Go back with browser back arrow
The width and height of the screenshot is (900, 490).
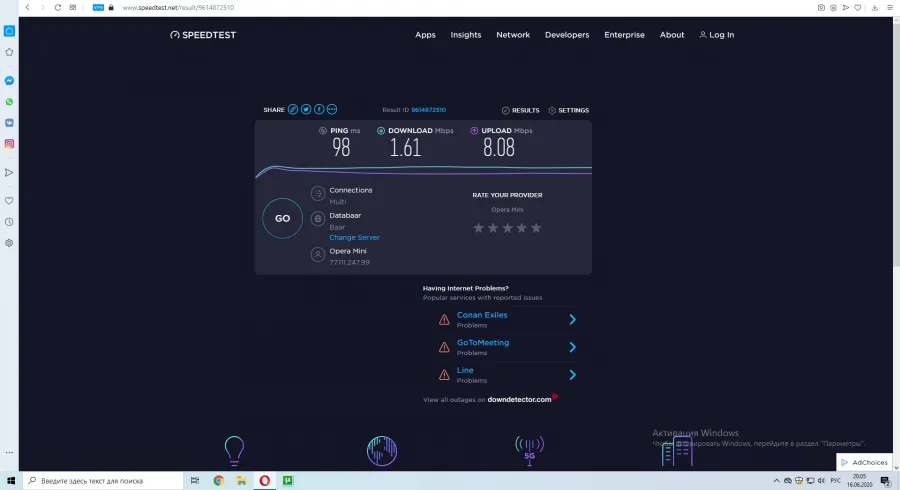pyautogui.click(x=28, y=7)
